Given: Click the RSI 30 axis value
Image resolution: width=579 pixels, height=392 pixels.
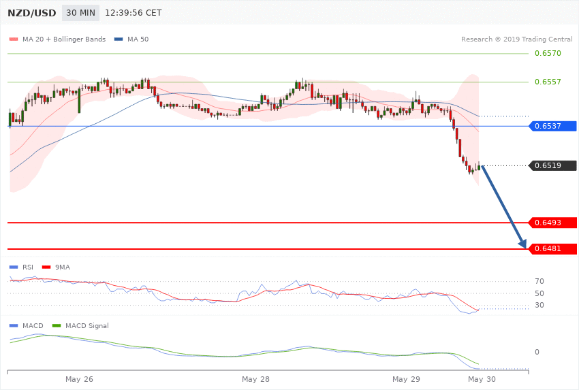Looking at the screenshot, I should click(539, 305).
